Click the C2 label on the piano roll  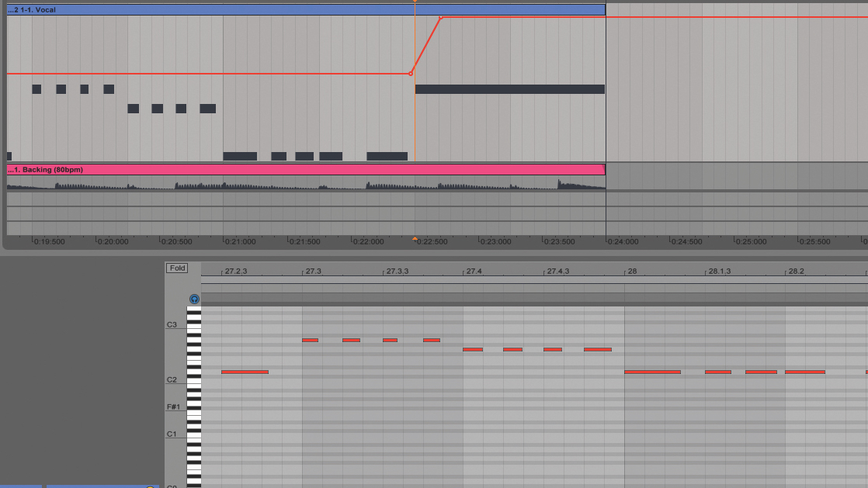coord(172,379)
